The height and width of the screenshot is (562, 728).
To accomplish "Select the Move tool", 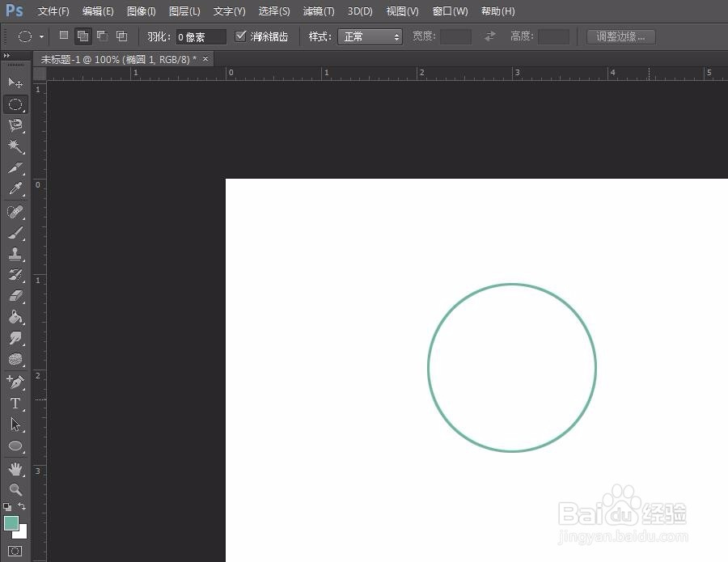I will coord(15,82).
